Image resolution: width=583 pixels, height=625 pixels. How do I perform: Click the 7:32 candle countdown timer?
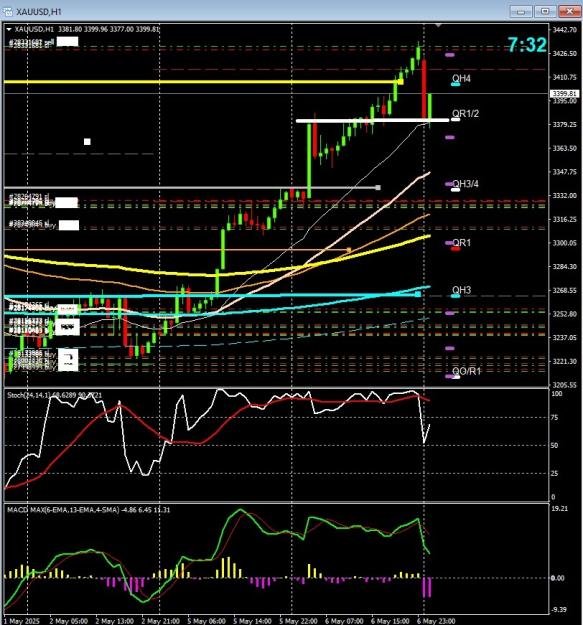[527, 45]
